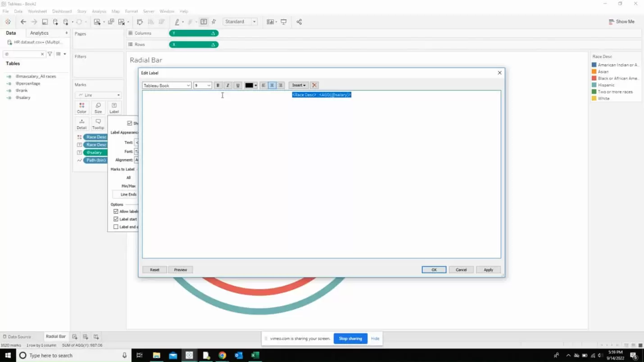644x362 pixels.
Task: Open the Tableau Book font dropdown
Action: (x=167, y=86)
